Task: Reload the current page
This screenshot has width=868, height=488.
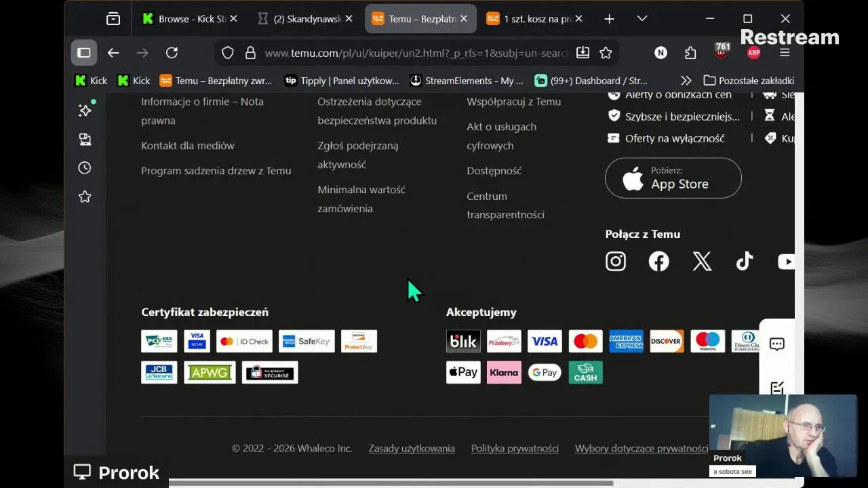Action: [172, 53]
